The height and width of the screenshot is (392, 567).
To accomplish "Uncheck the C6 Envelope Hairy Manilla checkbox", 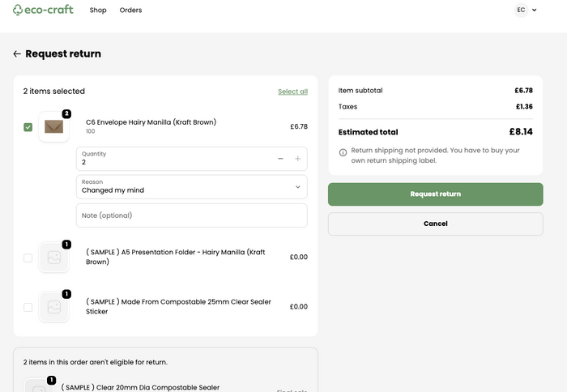I will [28, 127].
